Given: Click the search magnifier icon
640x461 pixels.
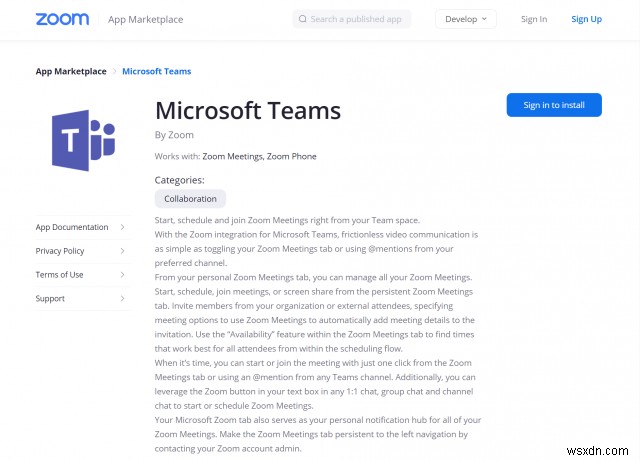Looking at the screenshot, I should (302, 19).
